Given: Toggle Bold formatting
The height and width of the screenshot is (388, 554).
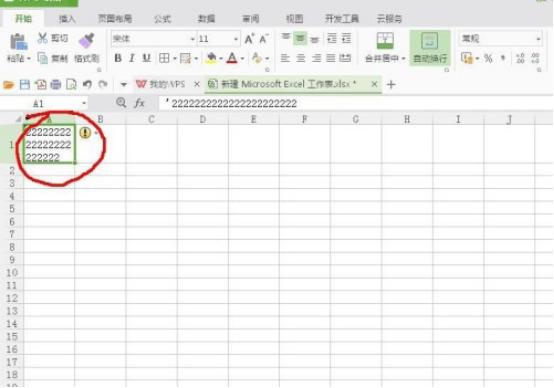Looking at the screenshot, I should click(x=118, y=58).
